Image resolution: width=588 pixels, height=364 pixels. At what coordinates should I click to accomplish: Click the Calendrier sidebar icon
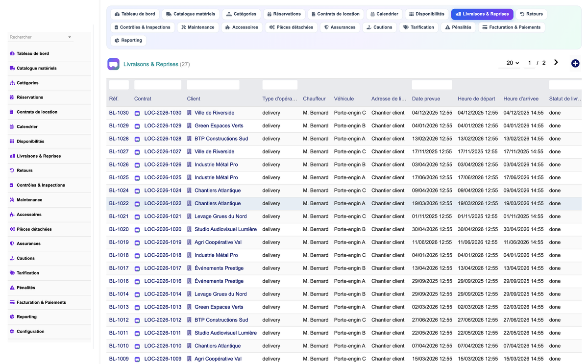(x=12, y=126)
